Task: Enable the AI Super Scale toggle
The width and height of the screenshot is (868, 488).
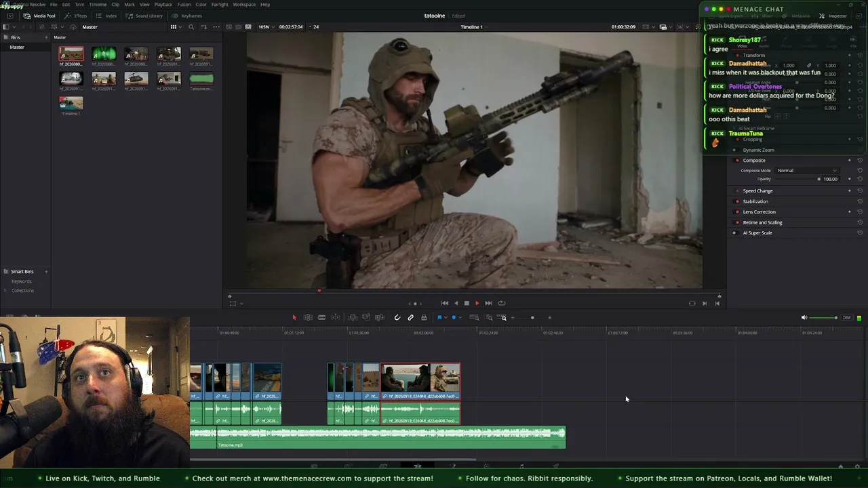Action: (734, 232)
